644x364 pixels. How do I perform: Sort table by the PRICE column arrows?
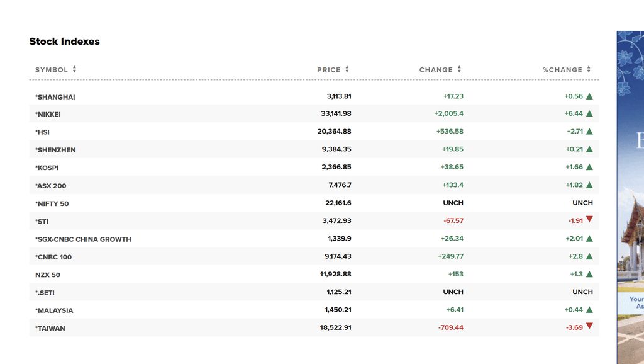(x=347, y=70)
